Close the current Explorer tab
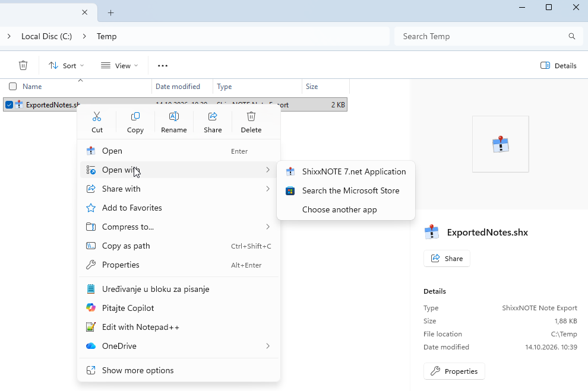Image resolution: width=588 pixels, height=391 pixels. (85, 12)
